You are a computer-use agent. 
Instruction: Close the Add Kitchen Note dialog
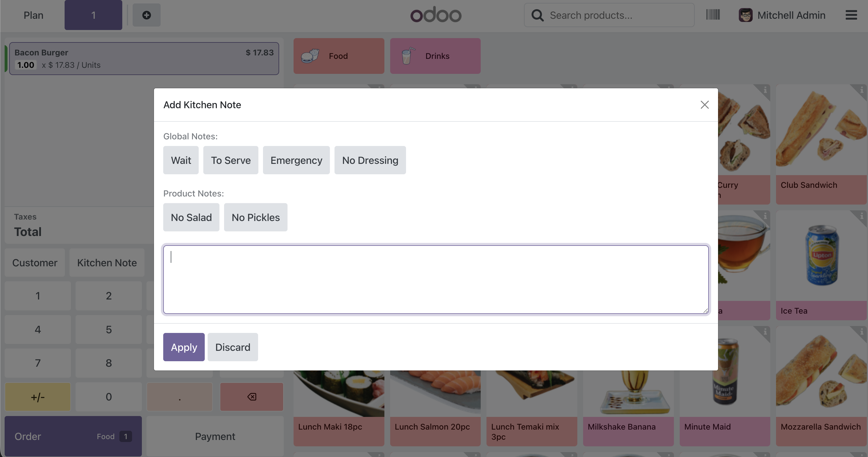point(704,105)
